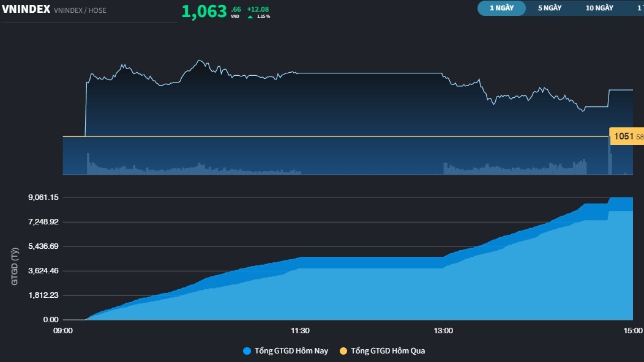Click the 3,624.46 y-axis label

click(43, 271)
